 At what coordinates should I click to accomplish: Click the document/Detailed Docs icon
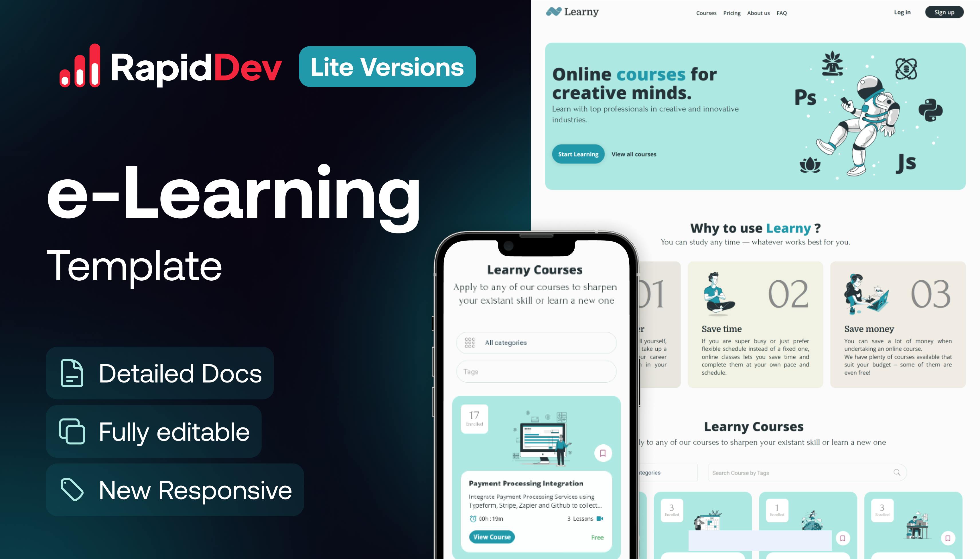tap(71, 373)
